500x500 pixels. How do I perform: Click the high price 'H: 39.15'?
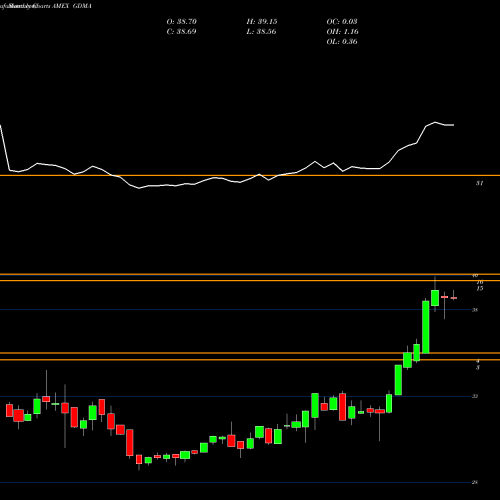tap(262, 22)
